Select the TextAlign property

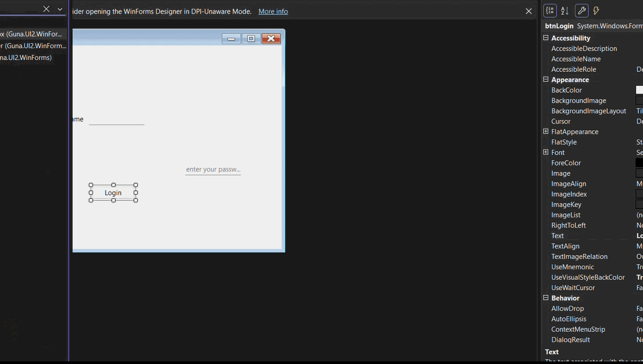click(565, 246)
